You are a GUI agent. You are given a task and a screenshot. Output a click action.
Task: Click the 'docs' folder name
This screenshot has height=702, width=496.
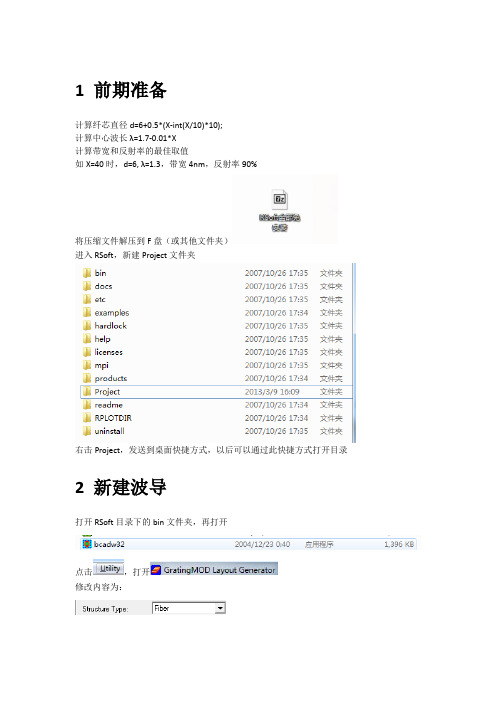click(103, 286)
